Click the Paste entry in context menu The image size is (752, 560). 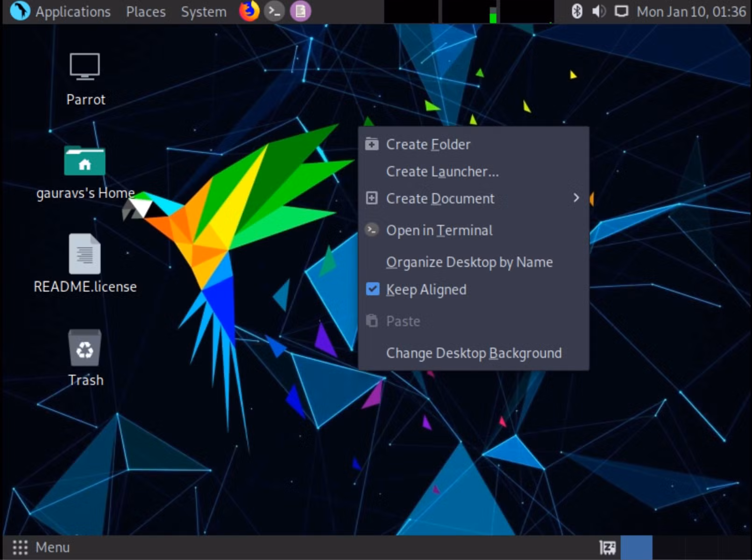474,321
